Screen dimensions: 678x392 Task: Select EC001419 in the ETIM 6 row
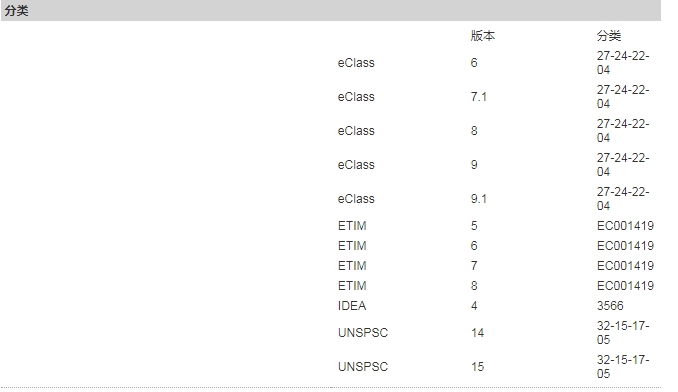(625, 246)
